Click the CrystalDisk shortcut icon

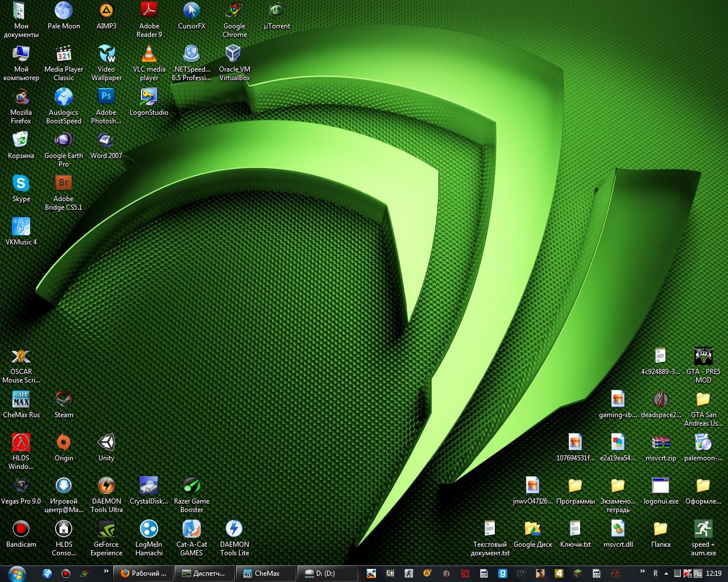click(149, 491)
